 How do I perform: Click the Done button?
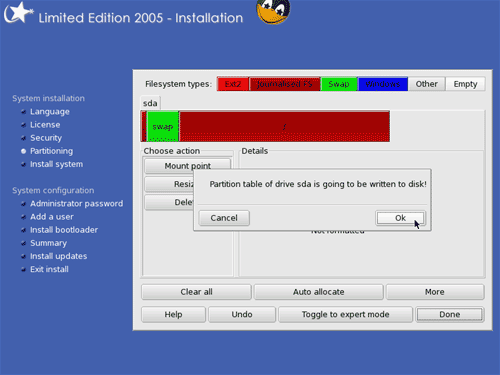(450, 314)
